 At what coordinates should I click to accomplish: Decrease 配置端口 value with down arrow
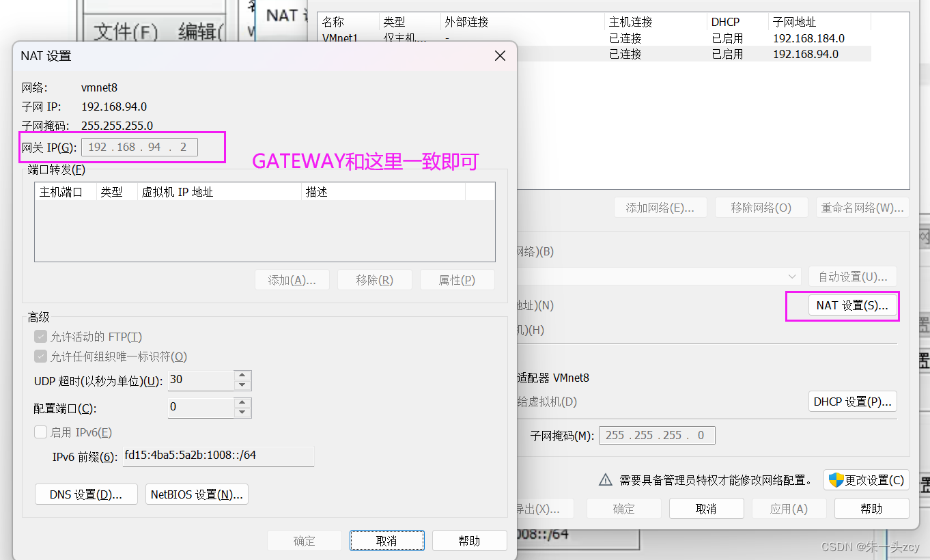pyautogui.click(x=242, y=412)
